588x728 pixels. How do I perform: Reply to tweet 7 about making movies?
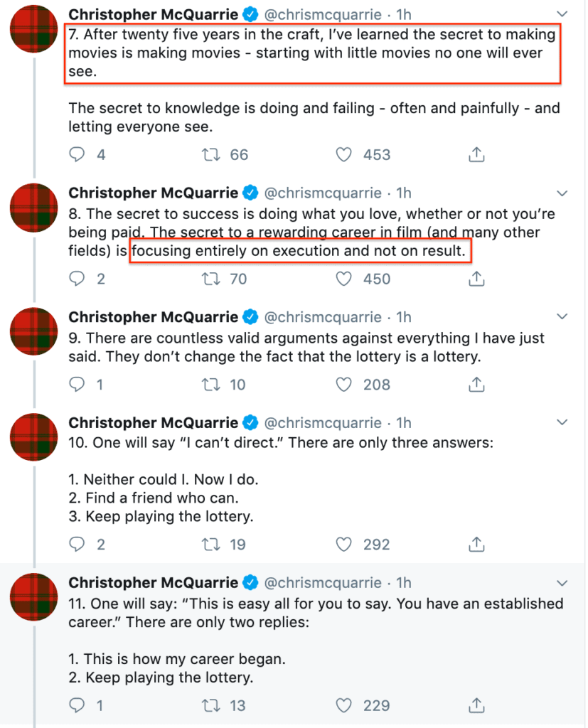pos(77,154)
